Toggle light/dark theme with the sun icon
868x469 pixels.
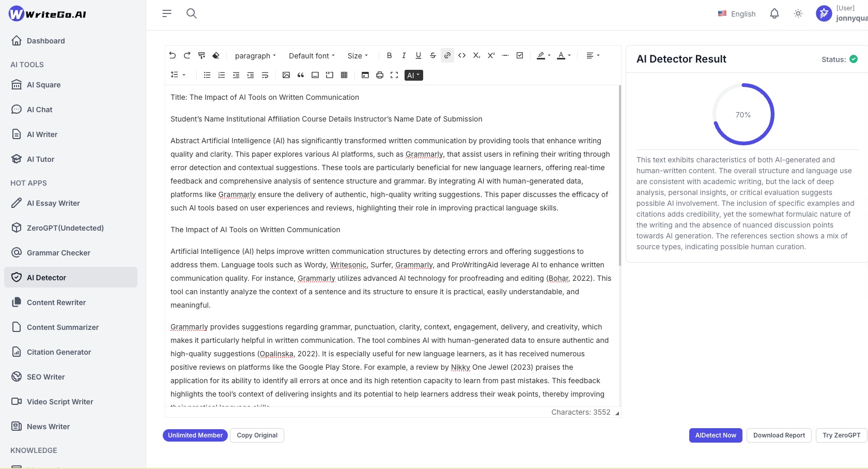pos(798,14)
